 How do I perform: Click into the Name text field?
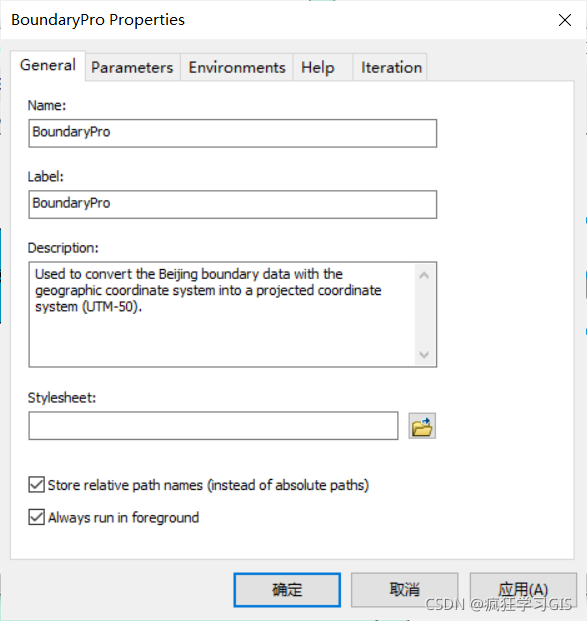coord(233,133)
